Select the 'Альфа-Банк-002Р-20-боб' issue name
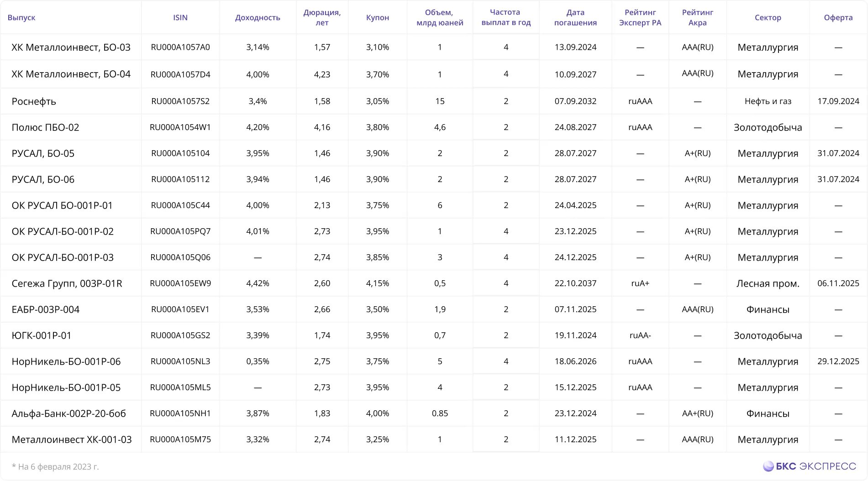Image resolution: width=868 pixels, height=481 pixels. (69, 413)
